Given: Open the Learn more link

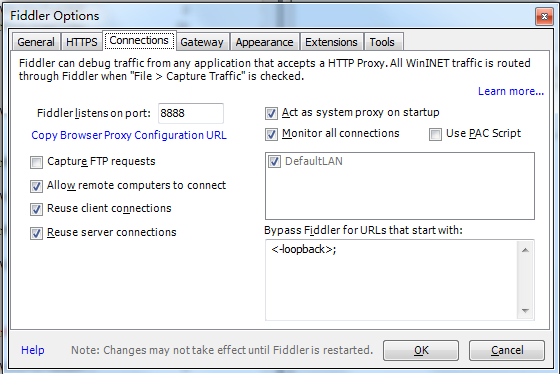Looking at the screenshot, I should (511, 91).
